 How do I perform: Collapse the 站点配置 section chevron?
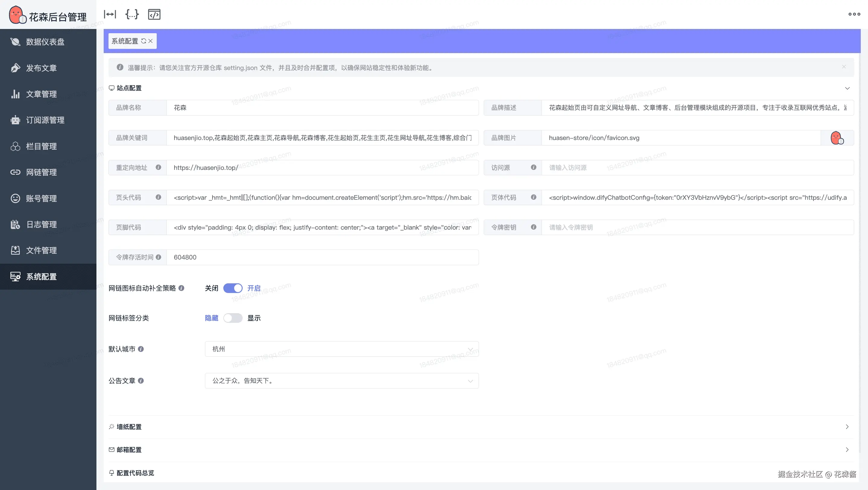[847, 88]
